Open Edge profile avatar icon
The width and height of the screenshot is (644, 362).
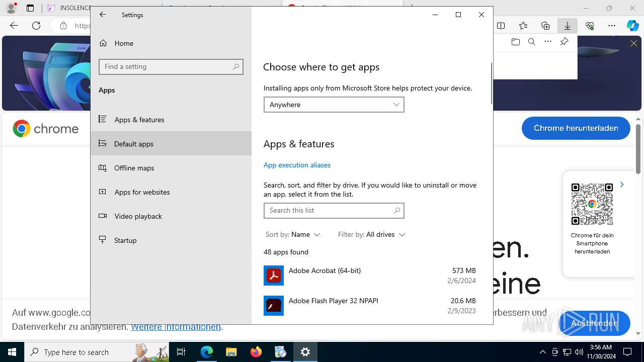coord(11,8)
